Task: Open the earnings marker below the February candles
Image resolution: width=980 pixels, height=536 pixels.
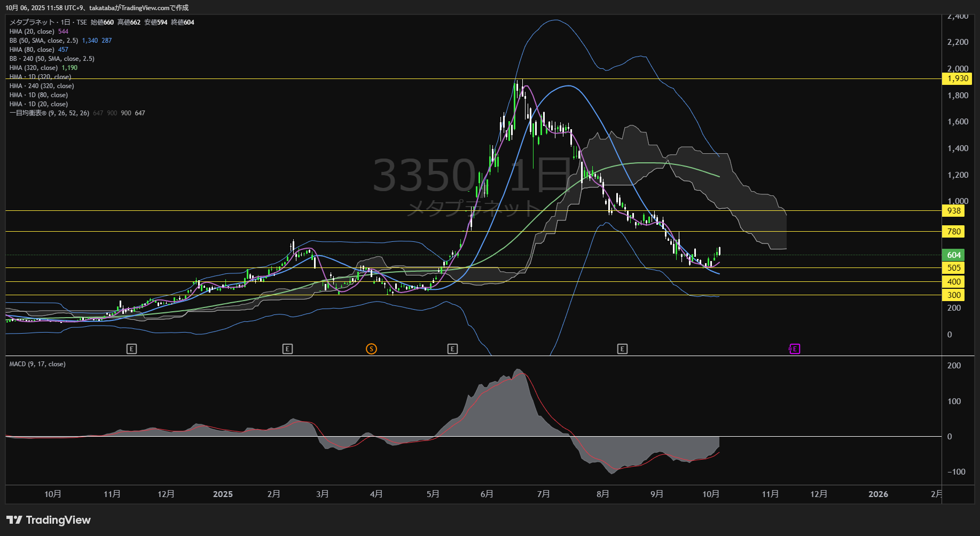Action: [x=287, y=349]
